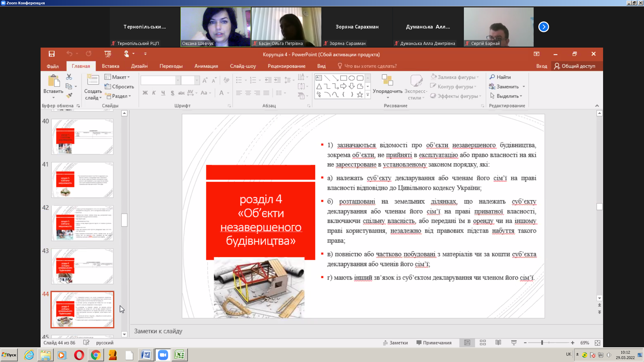644x362 pixels.
Task: Expand the Section (Раздел) dropdown
Action: click(x=119, y=96)
